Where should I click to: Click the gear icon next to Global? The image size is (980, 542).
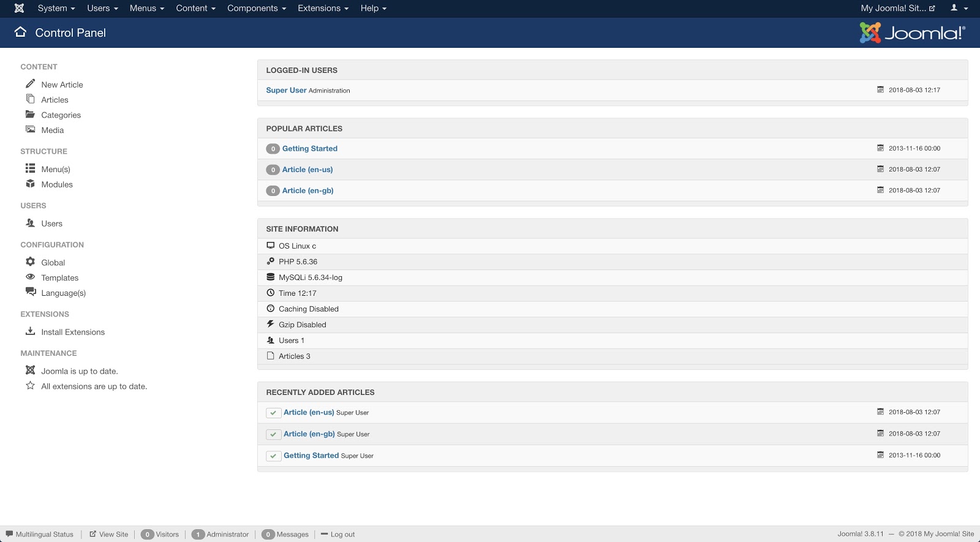click(x=30, y=262)
